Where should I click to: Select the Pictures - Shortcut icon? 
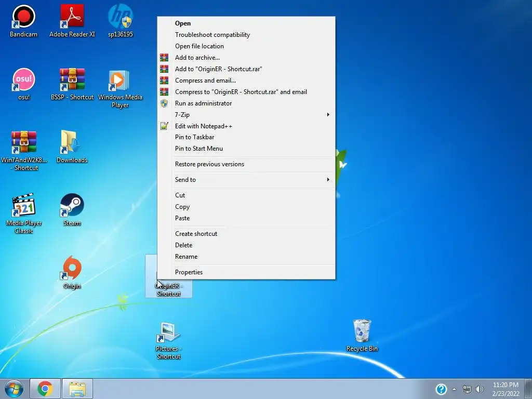[169, 340]
